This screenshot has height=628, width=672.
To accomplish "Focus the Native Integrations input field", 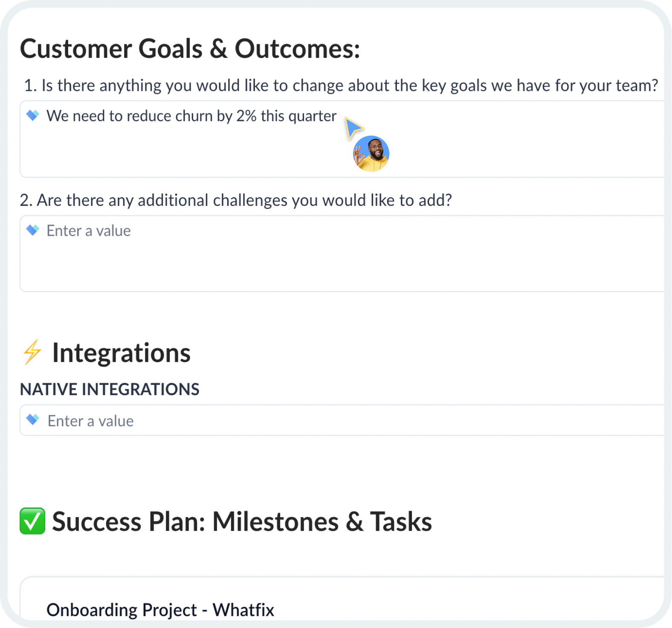I will pos(342,420).
